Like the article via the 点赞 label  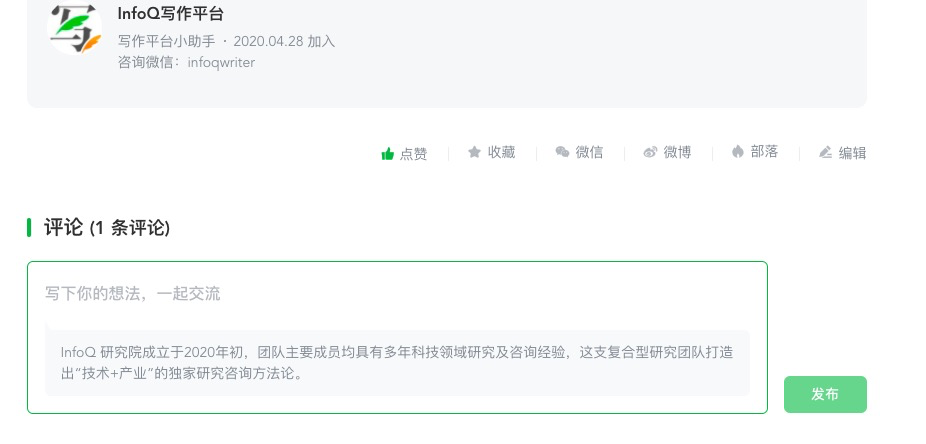[x=413, y=154]
